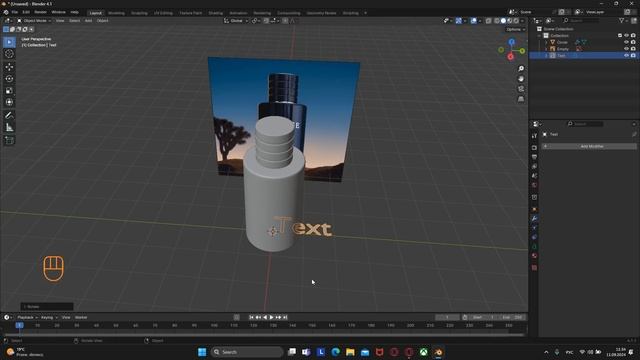The width and height of the screenshot is (640, 360).
Task: Jump to the timeline start frame
Action: pyautogui.click(x=251, y=317)
